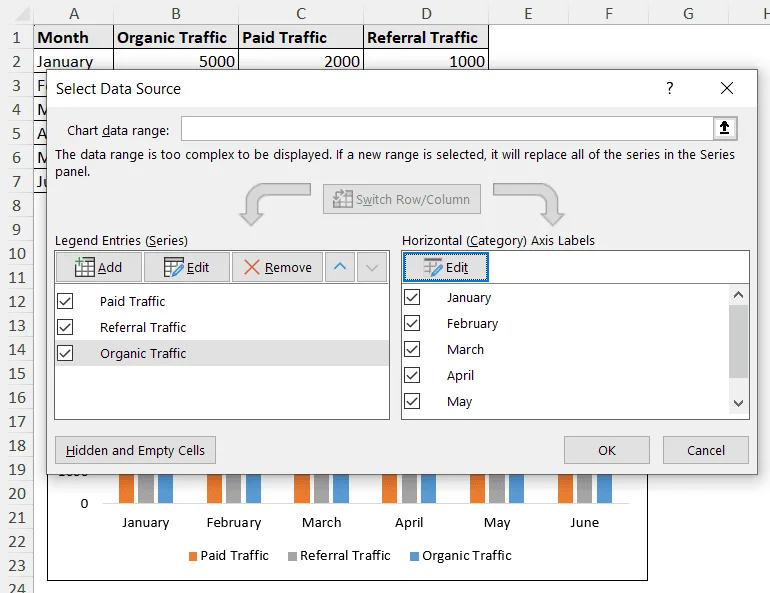Select cell C2 with value 2000
The height and width of the screenshot is (593, 770).
coord(301,60)
